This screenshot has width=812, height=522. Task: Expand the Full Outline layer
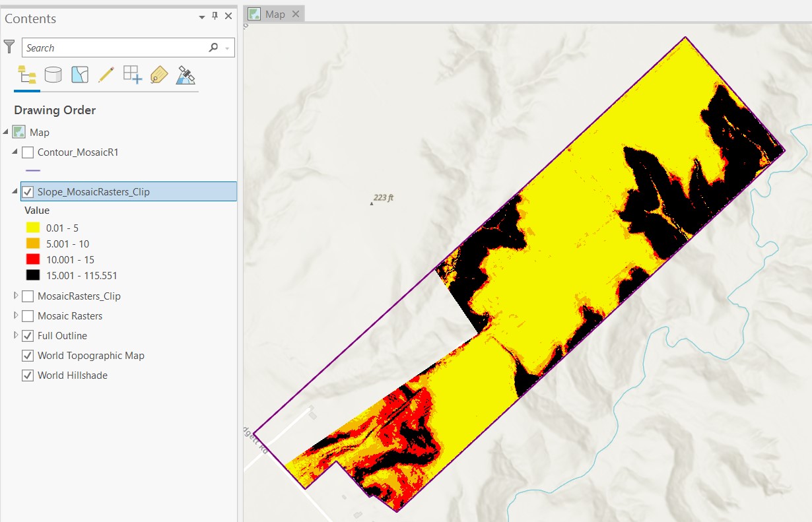[x=16, y=335]
